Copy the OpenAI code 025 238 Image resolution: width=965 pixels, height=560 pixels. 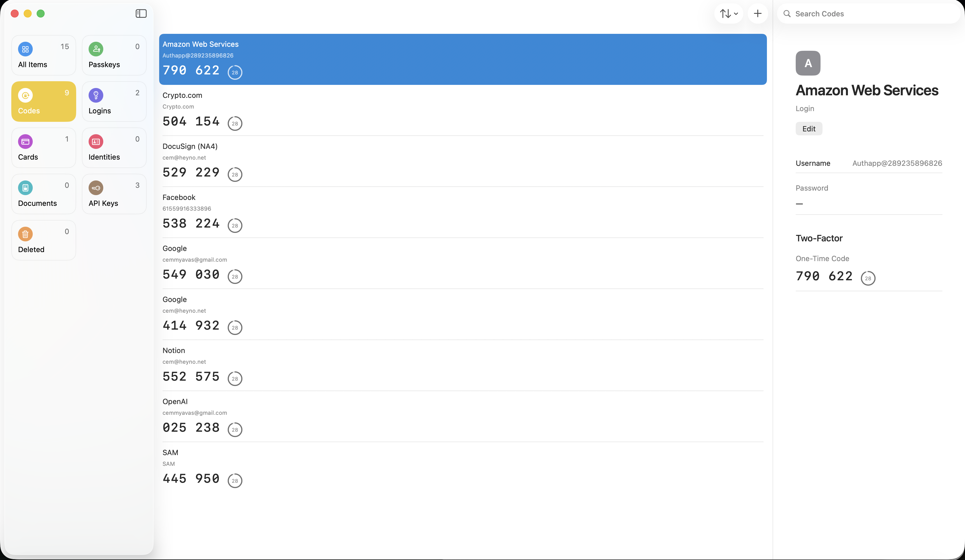point(191,427)
